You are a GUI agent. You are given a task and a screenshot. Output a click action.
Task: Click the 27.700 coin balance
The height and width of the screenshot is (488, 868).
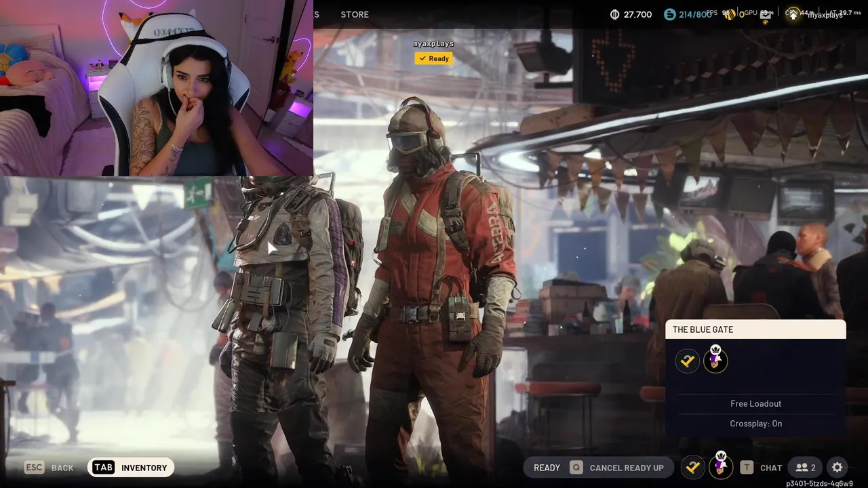638,14
